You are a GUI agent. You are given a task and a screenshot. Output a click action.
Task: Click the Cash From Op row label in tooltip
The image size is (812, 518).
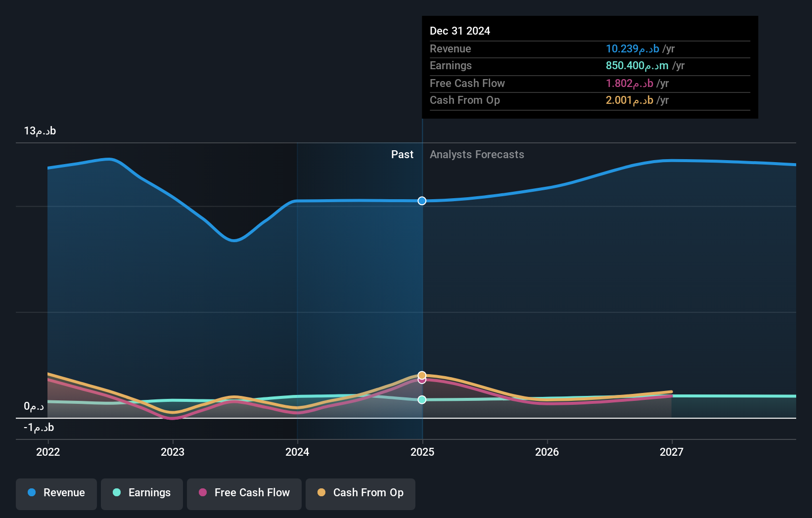tap(465, 100)
